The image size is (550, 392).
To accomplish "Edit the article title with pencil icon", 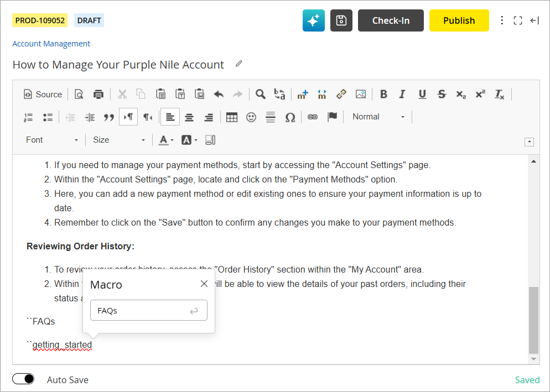I will click(239, 64).
